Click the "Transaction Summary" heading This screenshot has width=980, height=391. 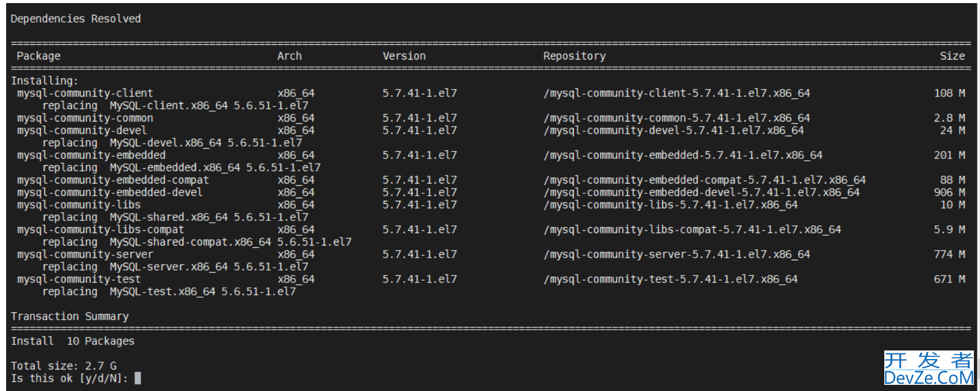click(69, 317)
